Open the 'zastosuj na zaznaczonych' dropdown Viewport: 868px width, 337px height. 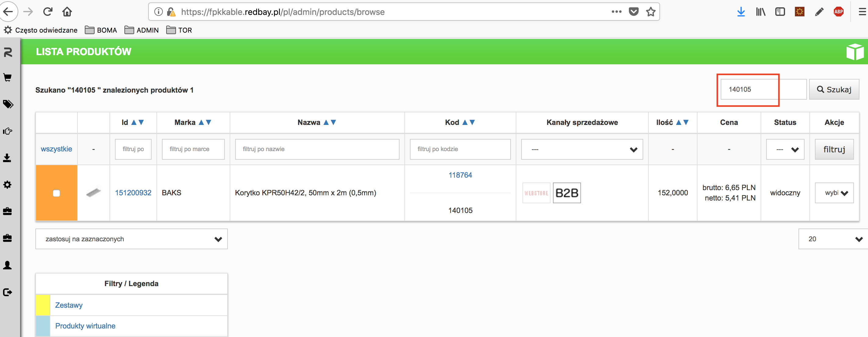click(131, 239)
